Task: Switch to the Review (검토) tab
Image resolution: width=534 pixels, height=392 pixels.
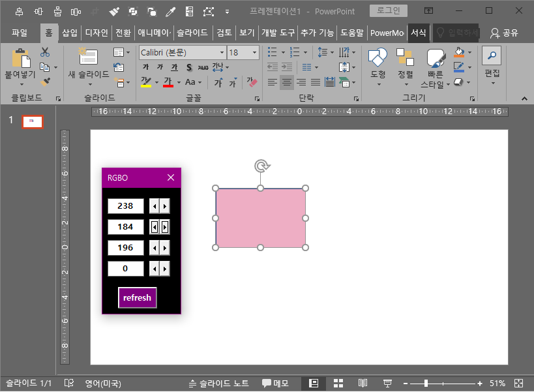Action: 224,33
